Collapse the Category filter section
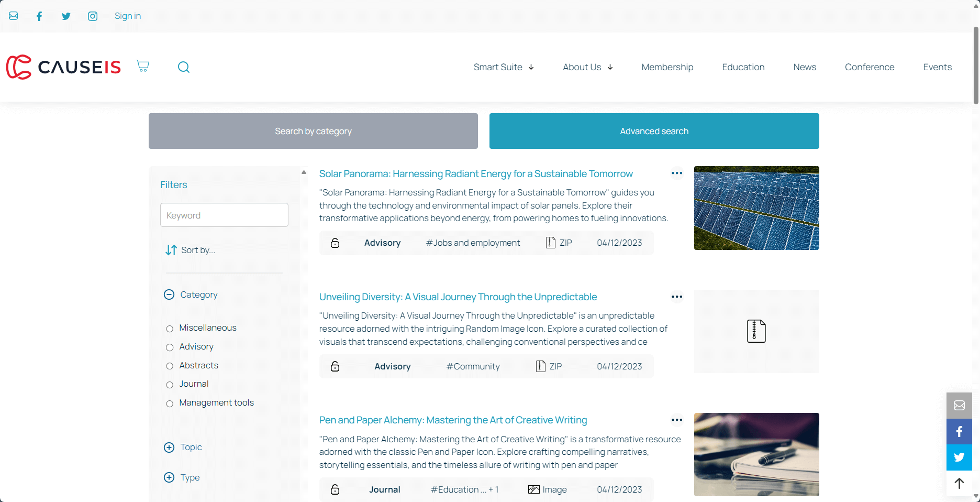This screenshot has height=502, width=980. (169, 294)
